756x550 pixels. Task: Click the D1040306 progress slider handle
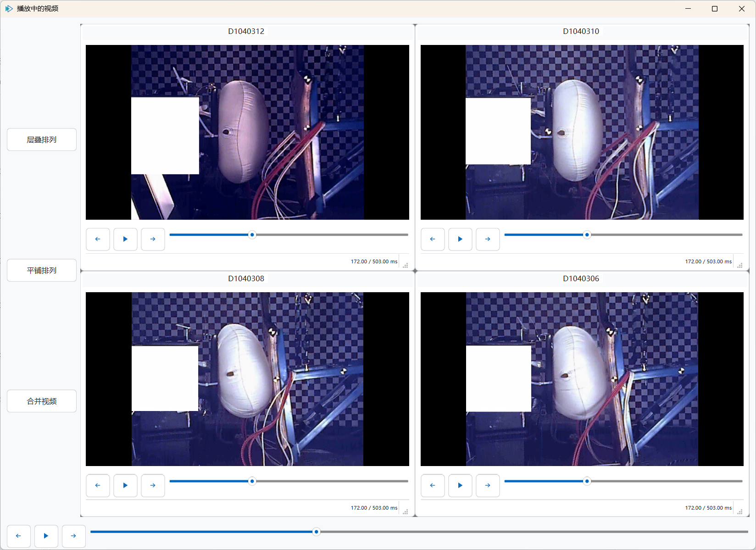click(587, 481)
